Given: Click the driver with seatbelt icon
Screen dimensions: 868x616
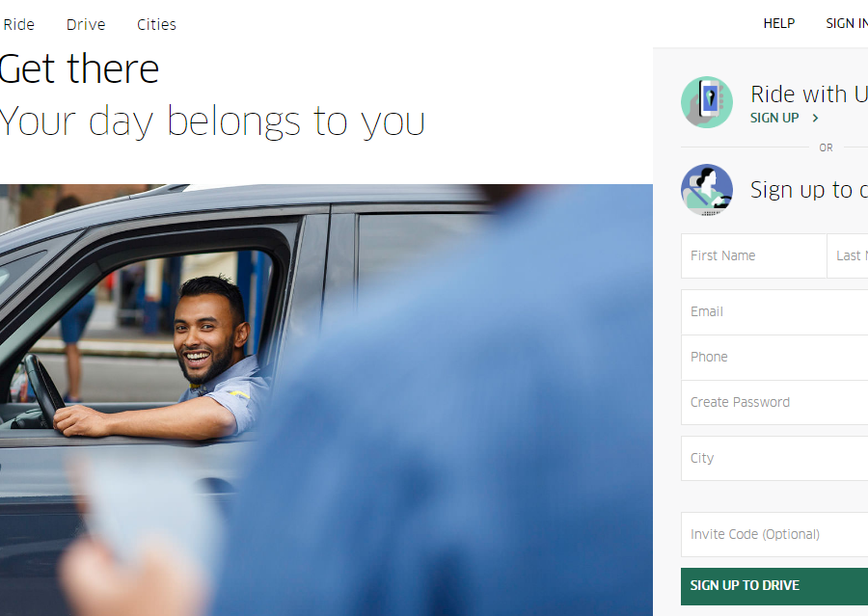Looking at the screenshot, I should click(706, 190).
